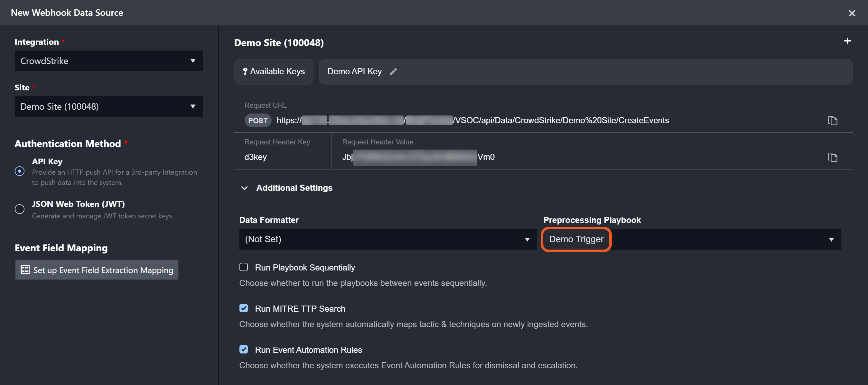Copy the Request Header Value

coord(832,157)
